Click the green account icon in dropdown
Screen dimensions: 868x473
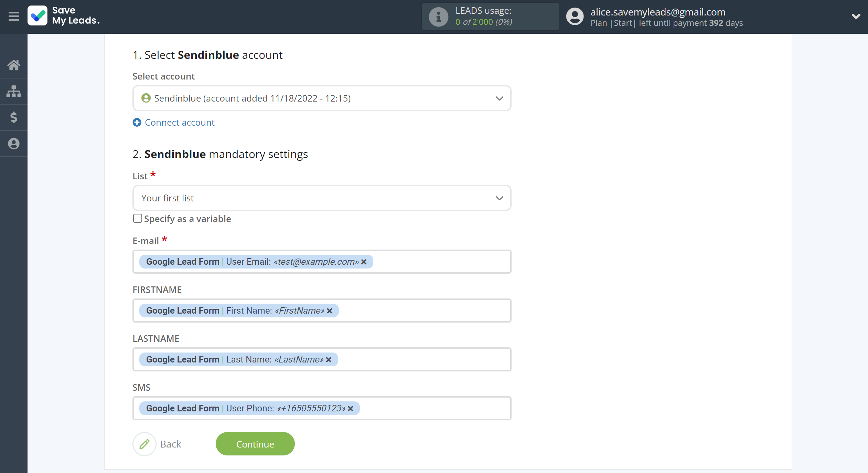[x=146, y=98]
